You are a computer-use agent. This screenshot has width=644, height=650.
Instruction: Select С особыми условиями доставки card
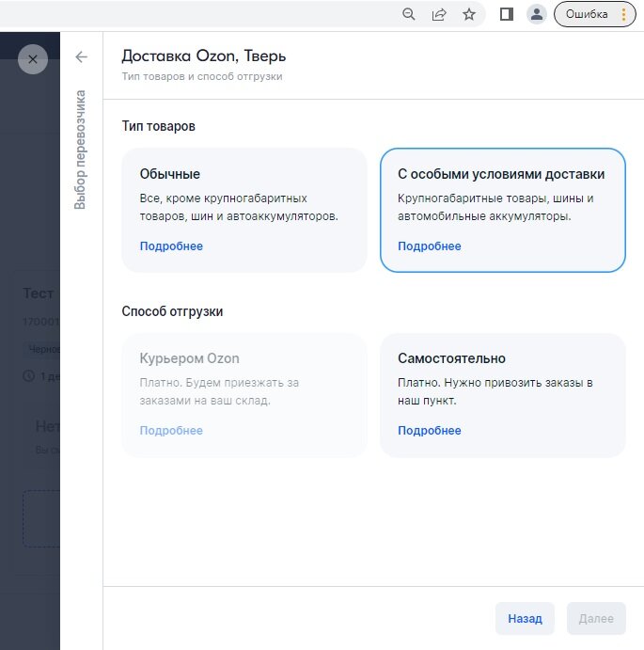pyautogui.click(x=503, y=210)
